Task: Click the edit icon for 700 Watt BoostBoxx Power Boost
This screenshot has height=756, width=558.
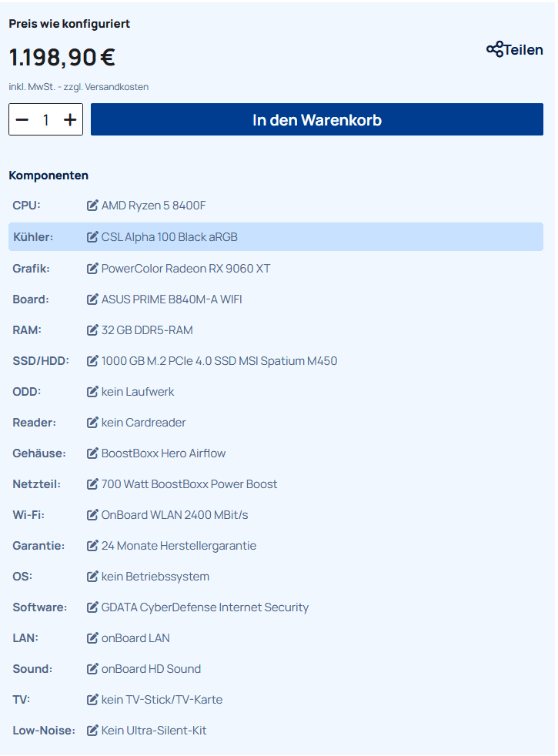Action: pyautogui.click(x=92, y=483)
